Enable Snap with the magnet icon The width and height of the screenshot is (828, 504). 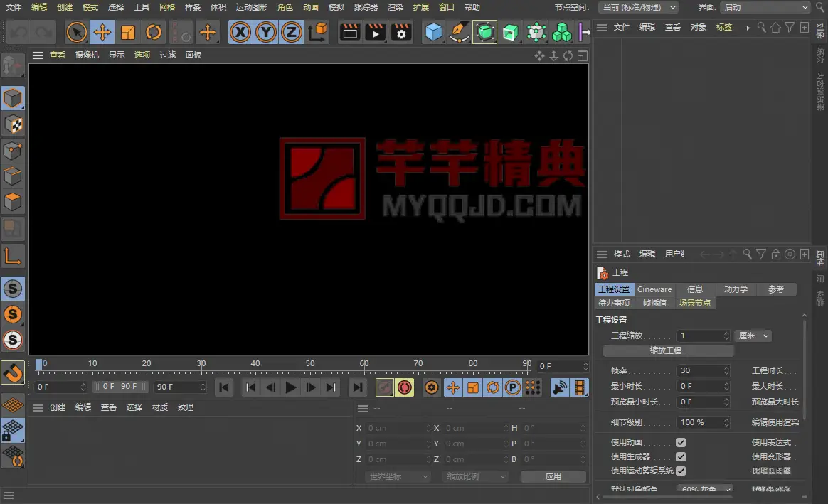click(x=13, y=372)
